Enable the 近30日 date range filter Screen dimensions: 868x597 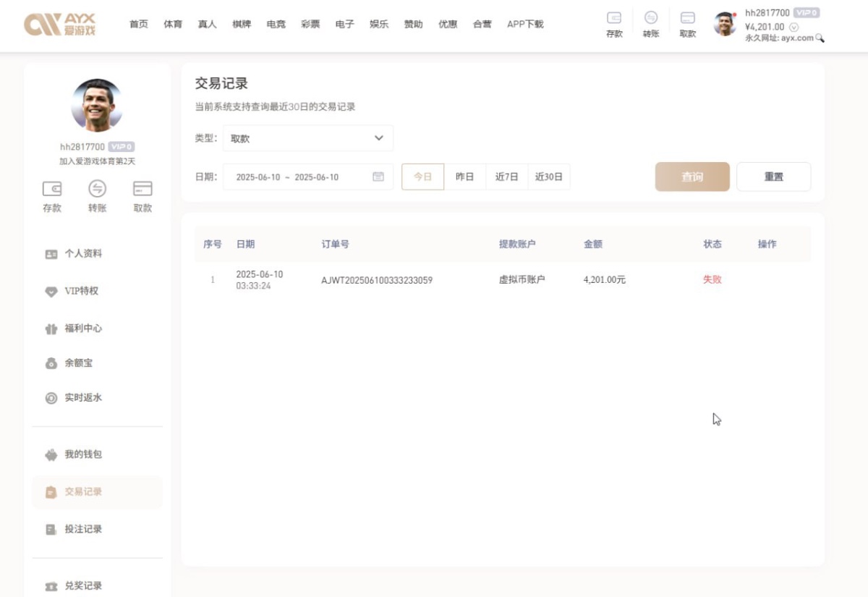point(549,176)
